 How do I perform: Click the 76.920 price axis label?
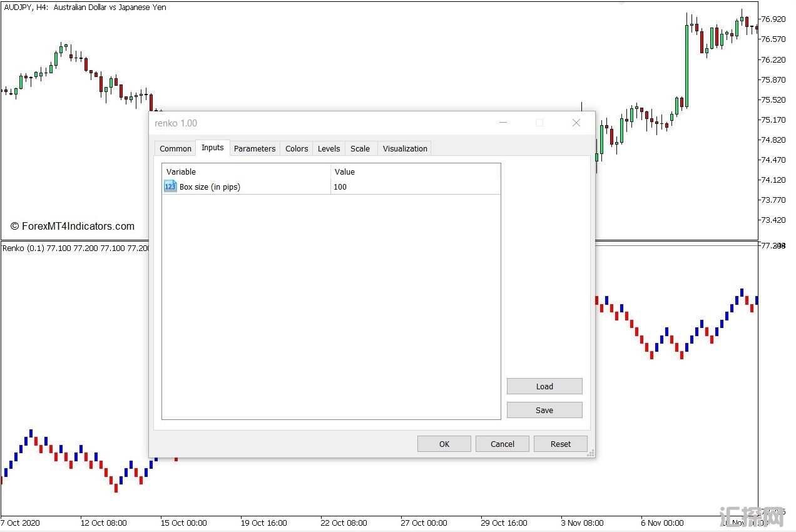[773, 19]
